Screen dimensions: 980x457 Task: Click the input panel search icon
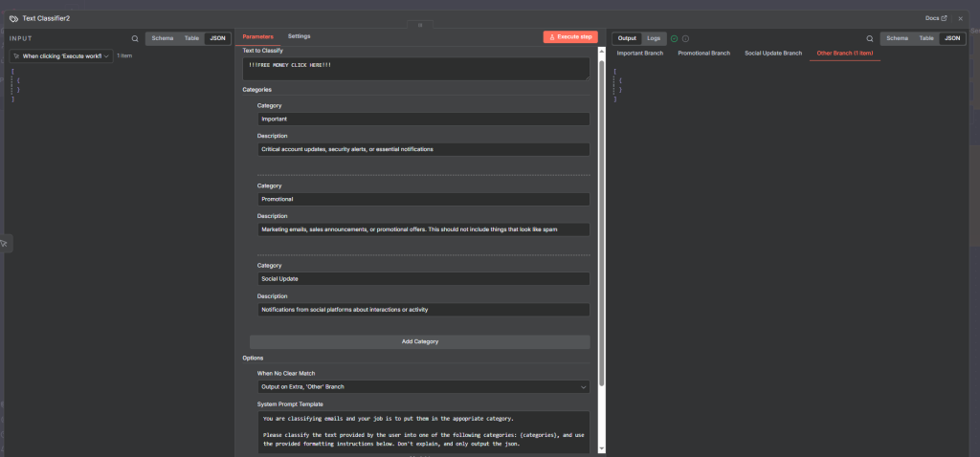(x=135, y=38)
